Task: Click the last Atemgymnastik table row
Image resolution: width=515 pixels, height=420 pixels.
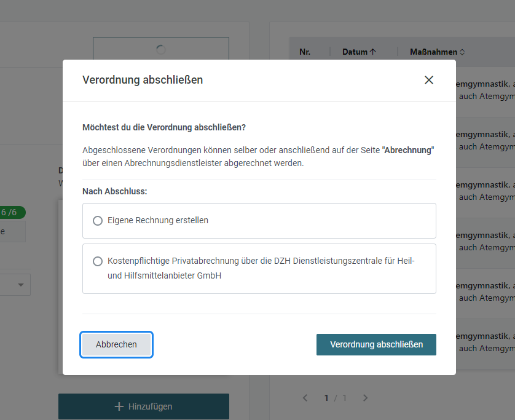Action: 486,343
